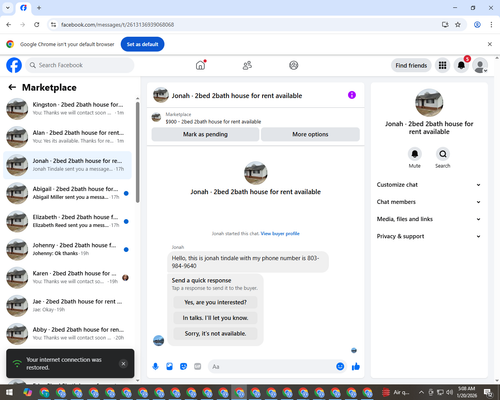Screen dimensions: 500x400
Task: Reload the page
Action: click(37, 25)
